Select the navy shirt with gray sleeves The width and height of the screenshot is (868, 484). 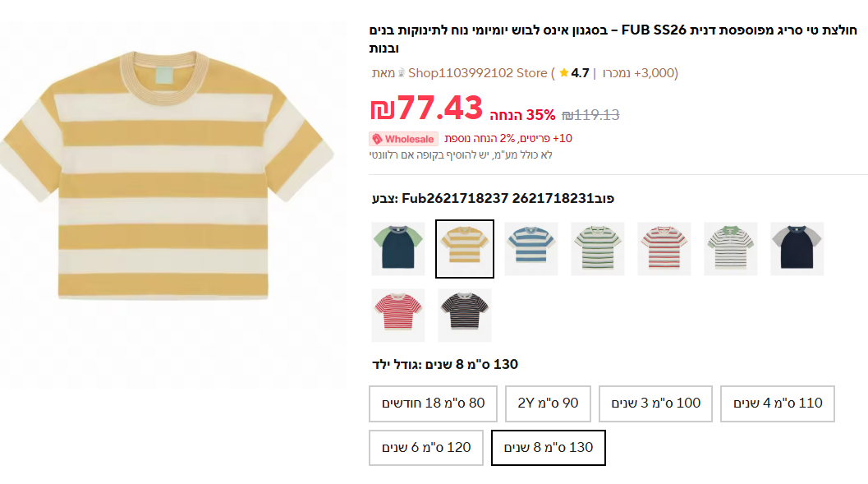pos(797,249)
